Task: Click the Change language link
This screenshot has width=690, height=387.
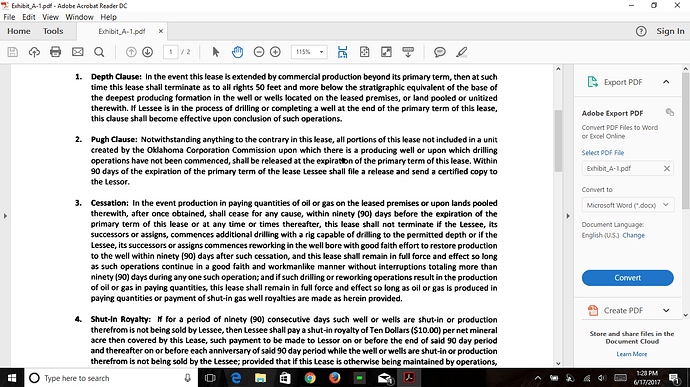Action: (x=634, y=235)
